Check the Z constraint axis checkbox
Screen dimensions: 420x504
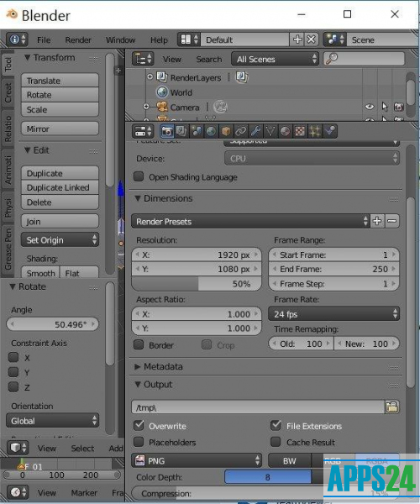point(13,386)
